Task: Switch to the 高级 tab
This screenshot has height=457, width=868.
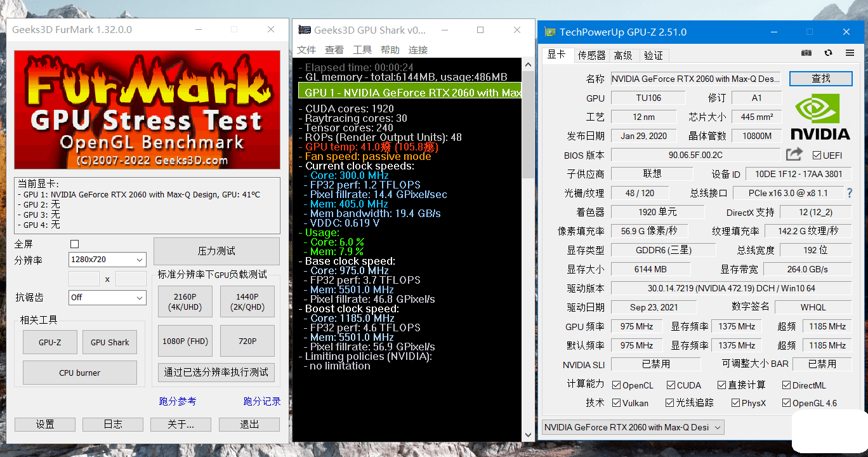Action: tap(623, 55)
